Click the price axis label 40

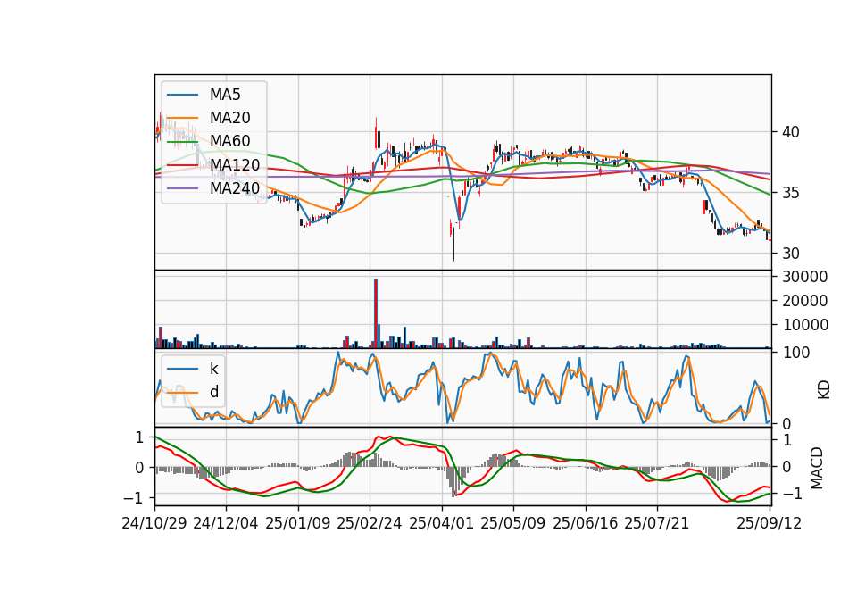click(x=791, y=132)
